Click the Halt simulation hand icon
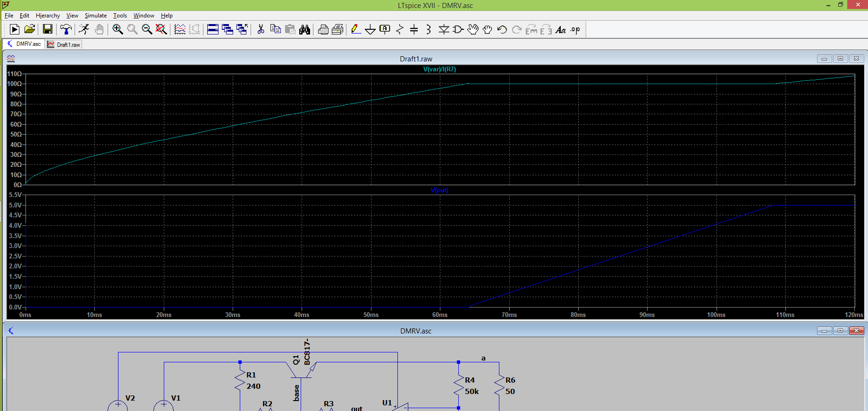The image size is (868, 411). pos(99,29)
